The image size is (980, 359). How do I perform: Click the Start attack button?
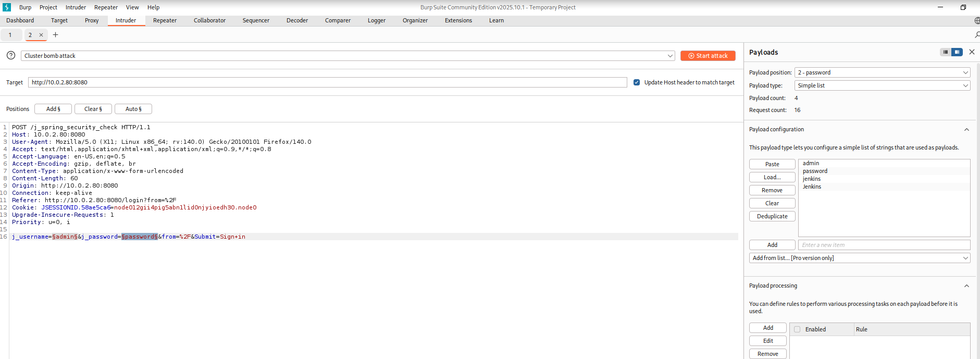(x=708, y=56)
